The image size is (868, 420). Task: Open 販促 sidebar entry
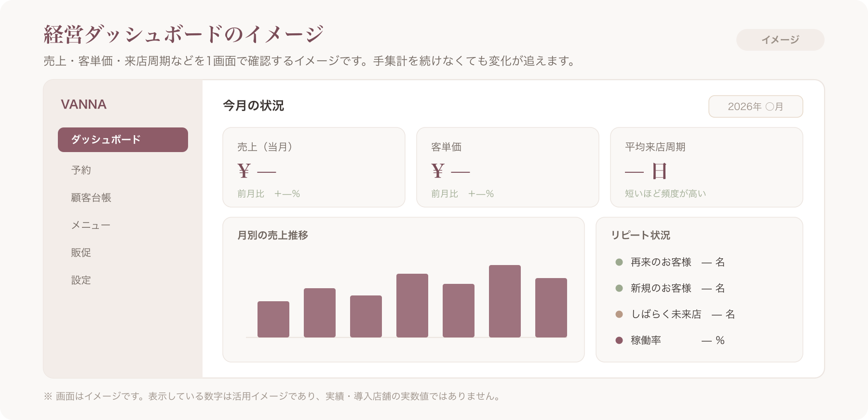(81, 252)
